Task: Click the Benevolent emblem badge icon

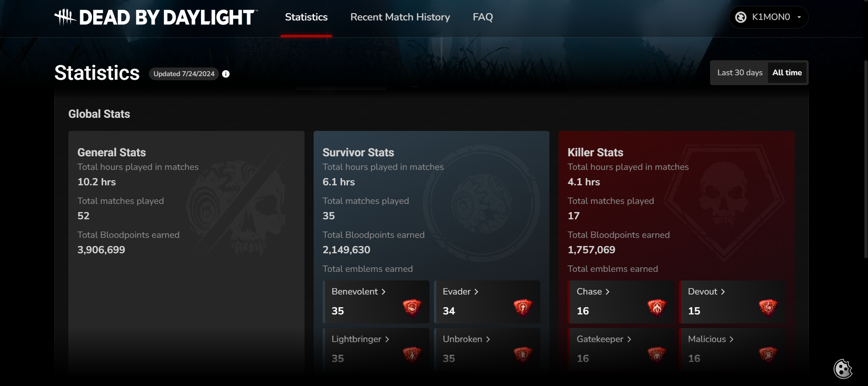Action: (x=412, y=308)
